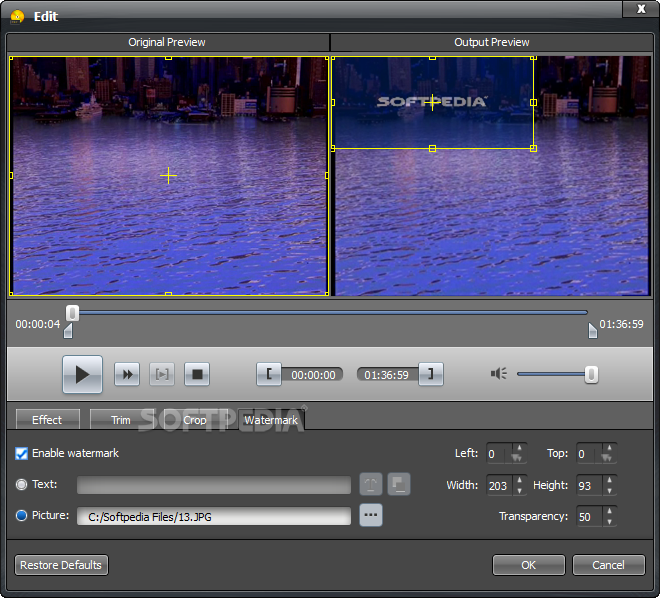Viewport: 660px width, 598px height.
Task: Click the Edit dialog app icon
Action: pyautogui.click(x=17, y=16)
